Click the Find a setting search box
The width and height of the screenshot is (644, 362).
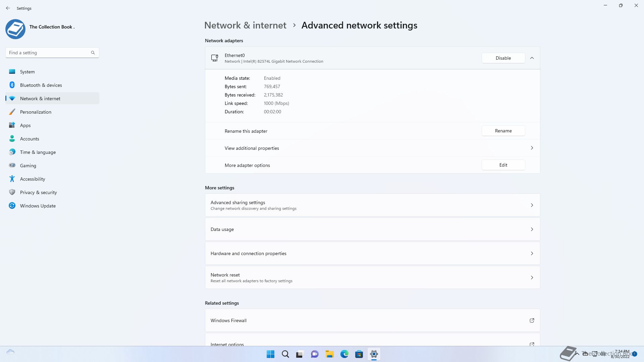pyautogui.click(x=49, y=53)
